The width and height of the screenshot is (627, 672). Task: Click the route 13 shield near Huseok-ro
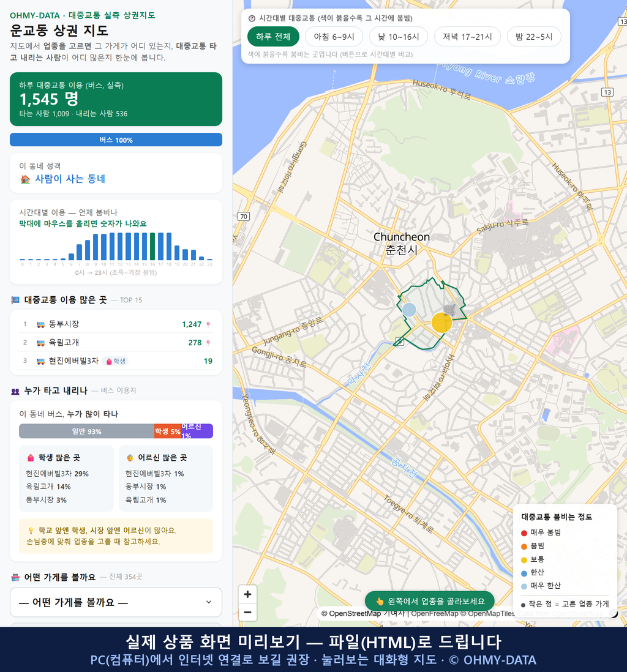click(607, 92)
